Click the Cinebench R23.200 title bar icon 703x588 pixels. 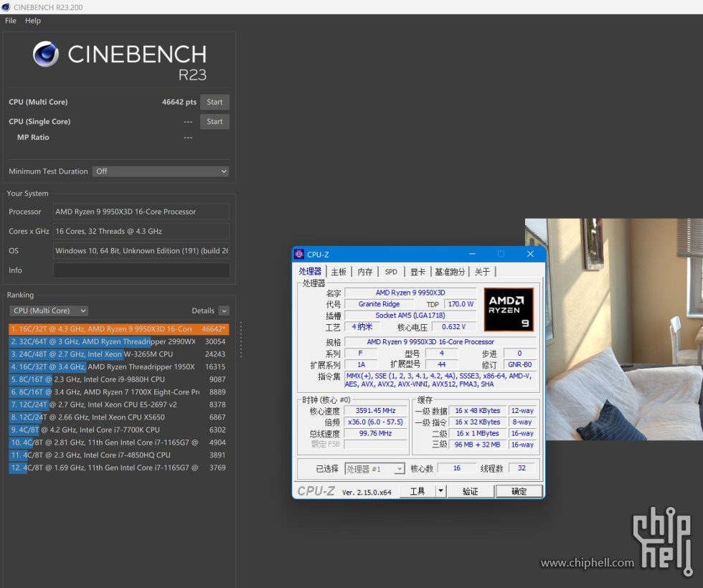click(6, 6)
